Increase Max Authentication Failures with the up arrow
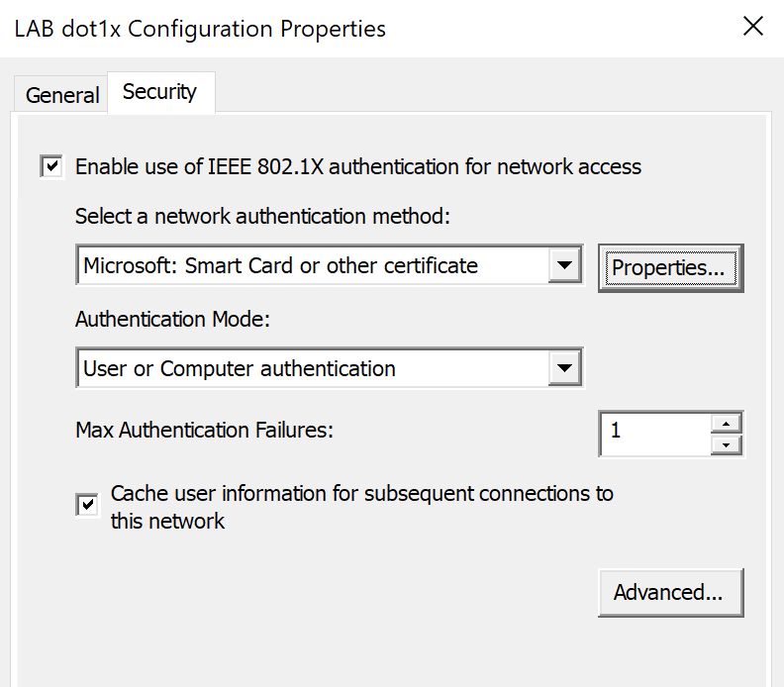The image size is (784, 687). click(727, 423)
